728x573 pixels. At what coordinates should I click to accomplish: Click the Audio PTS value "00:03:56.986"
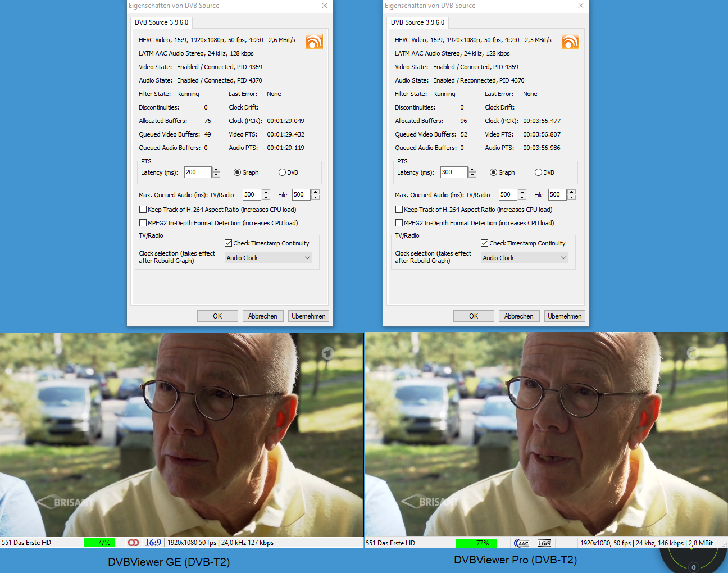[x=542, y=148]
